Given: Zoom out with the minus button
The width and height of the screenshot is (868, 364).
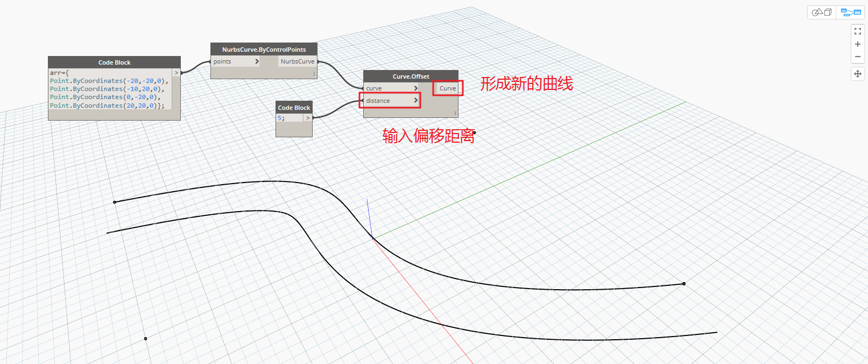Looking at the screenshot, I should coord(858,57).
